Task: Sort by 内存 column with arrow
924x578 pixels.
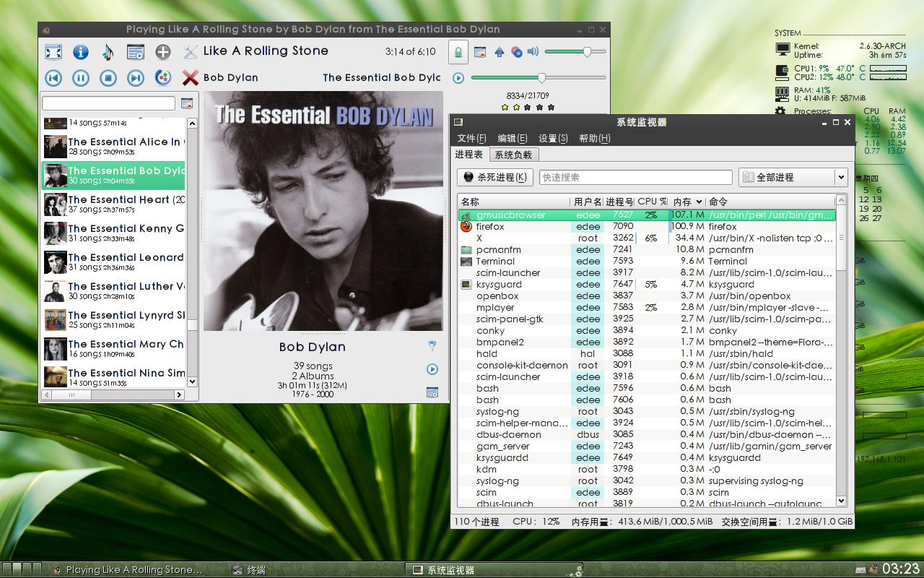Action: pos(687,202)
